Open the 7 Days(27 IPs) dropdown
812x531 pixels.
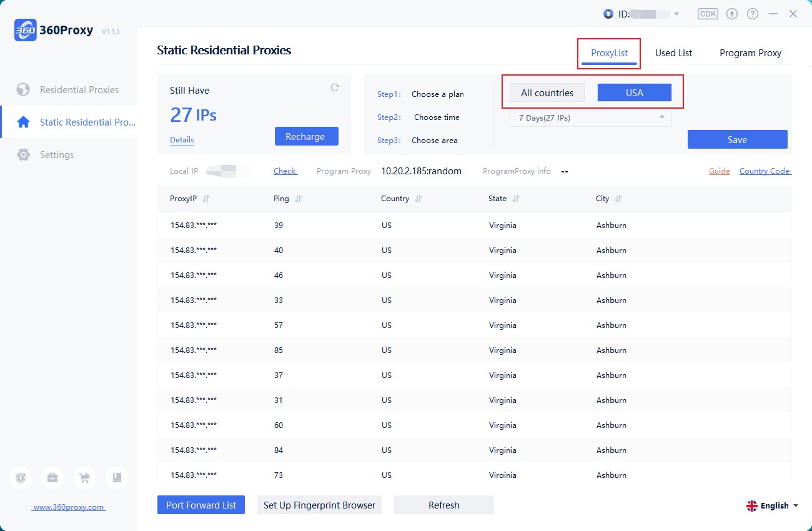(591, 117)
